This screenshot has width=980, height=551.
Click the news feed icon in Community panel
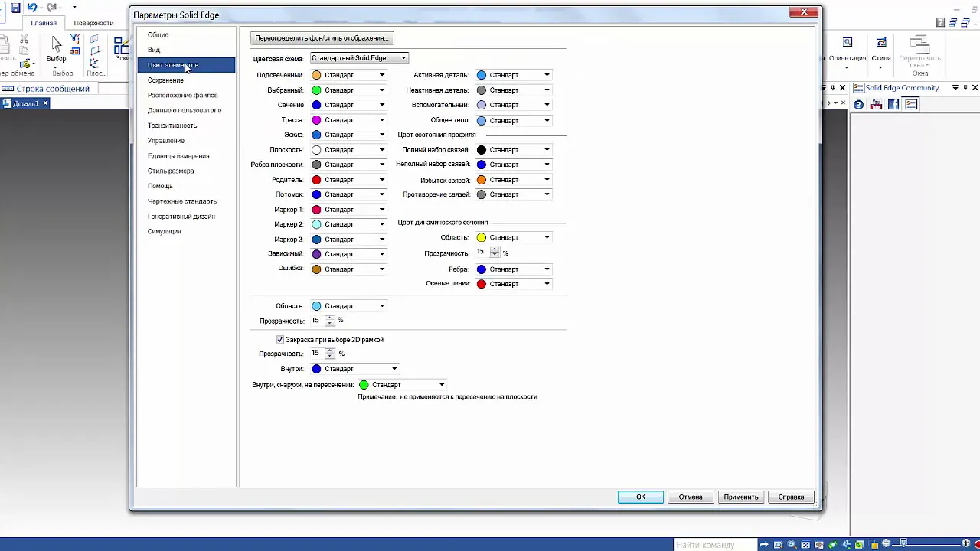[911, 105]
